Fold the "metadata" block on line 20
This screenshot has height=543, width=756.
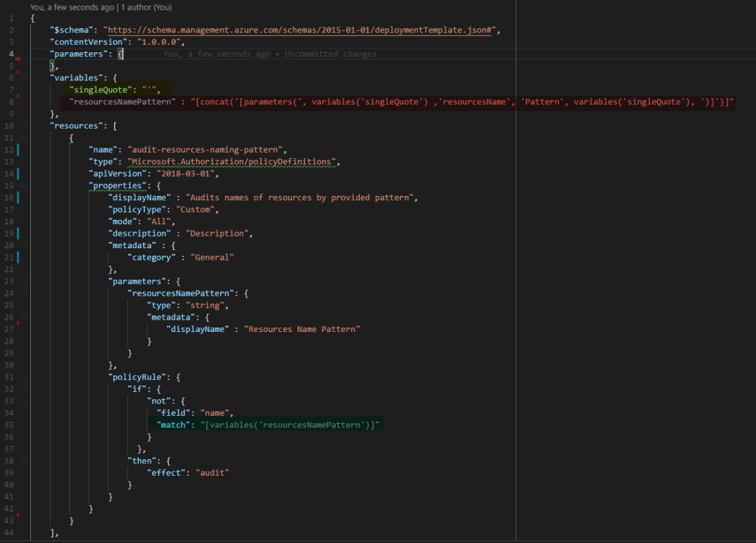23,245
